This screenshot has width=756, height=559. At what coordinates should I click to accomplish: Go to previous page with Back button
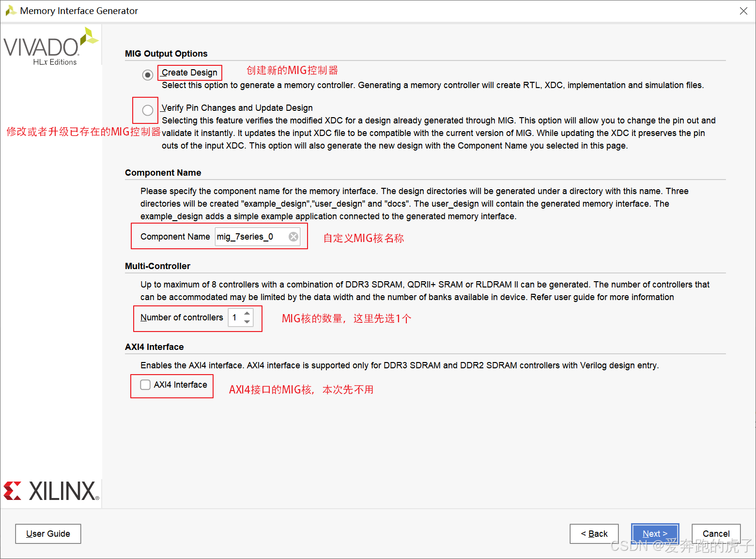tap(594, 534)
